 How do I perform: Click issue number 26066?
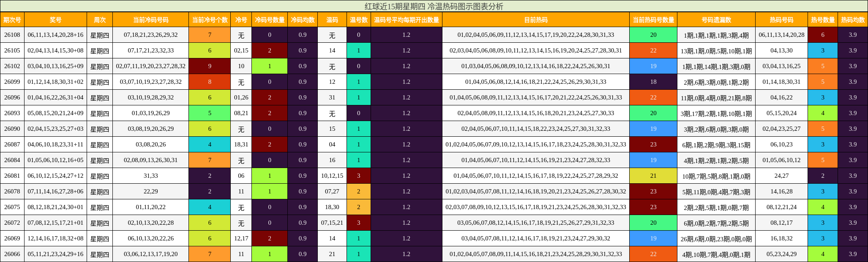pyautogui.click(x=12, y=254)
